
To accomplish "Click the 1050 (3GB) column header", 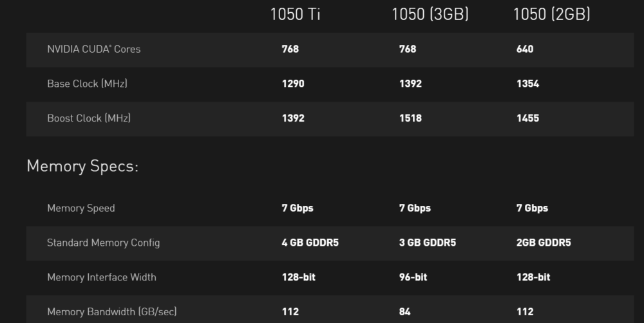I will tap(430, 14).
